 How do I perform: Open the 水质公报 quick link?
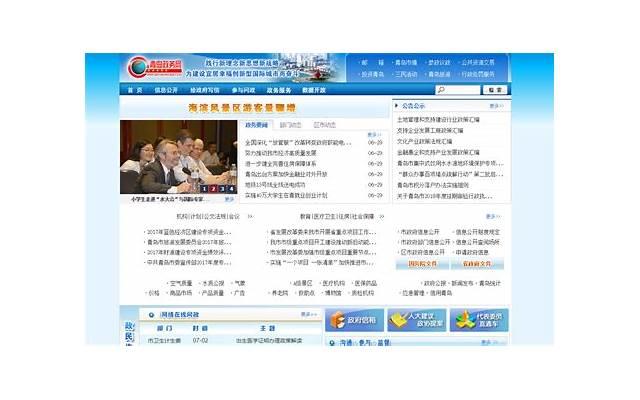coord(213,283)
